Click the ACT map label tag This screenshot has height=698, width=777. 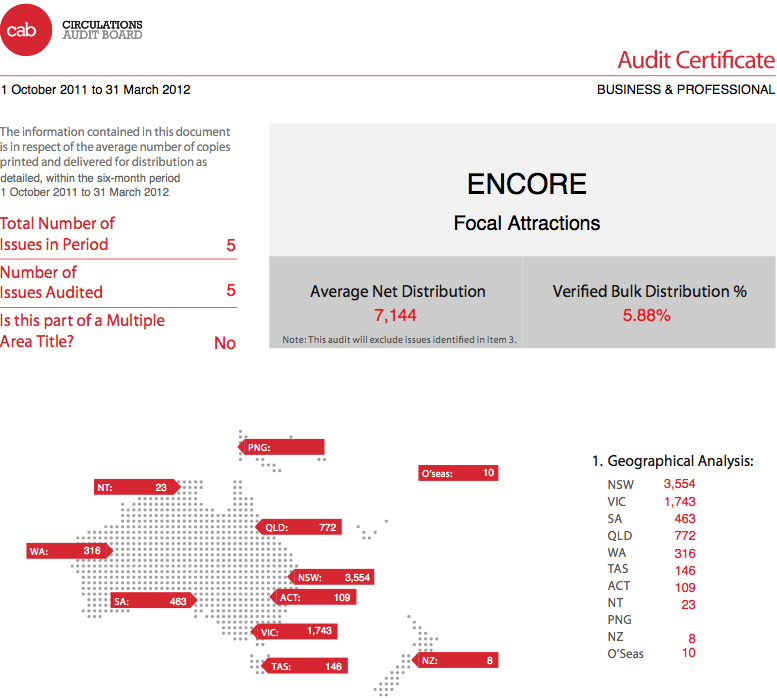pyautogui.click(x=311, y=597)
